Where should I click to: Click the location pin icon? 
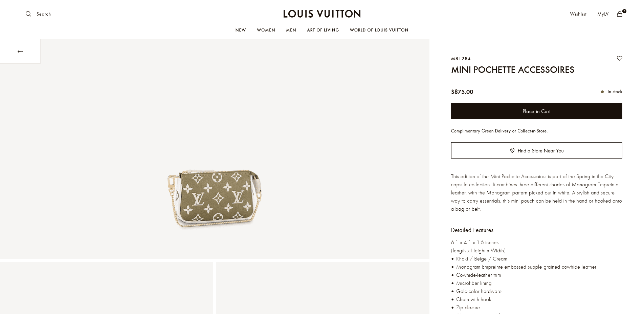512,150
